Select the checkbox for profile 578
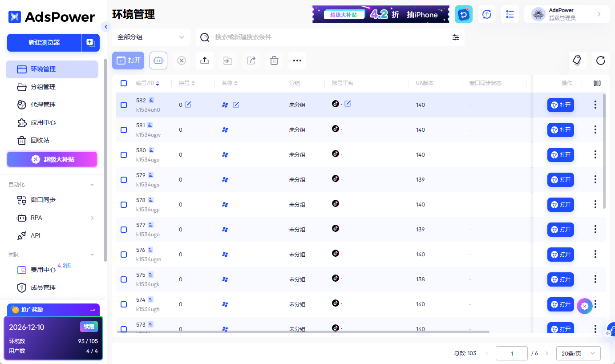This screenshot has height=364, width=615. (124, 205)
